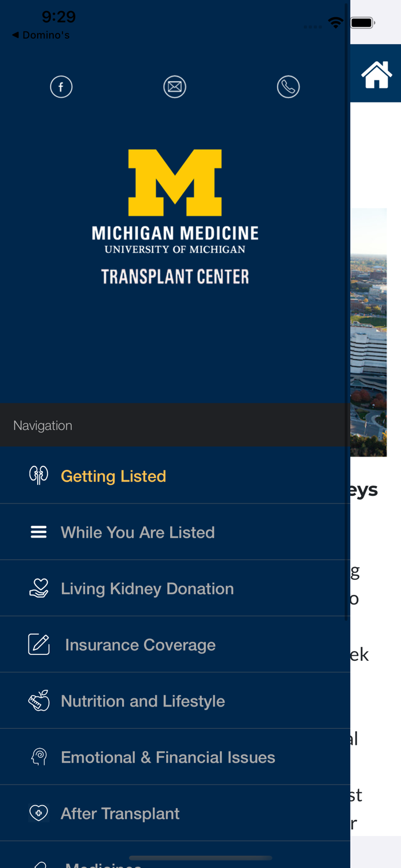Select Living Kidney Donation from navigation
Image resolution: width=401 pixels, height=868 pixels.
(x=148, y=587)
